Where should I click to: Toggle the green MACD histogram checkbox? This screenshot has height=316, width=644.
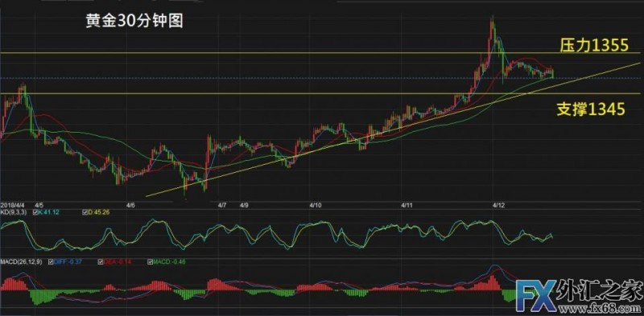pyautogui.click(x=151, y=261)
